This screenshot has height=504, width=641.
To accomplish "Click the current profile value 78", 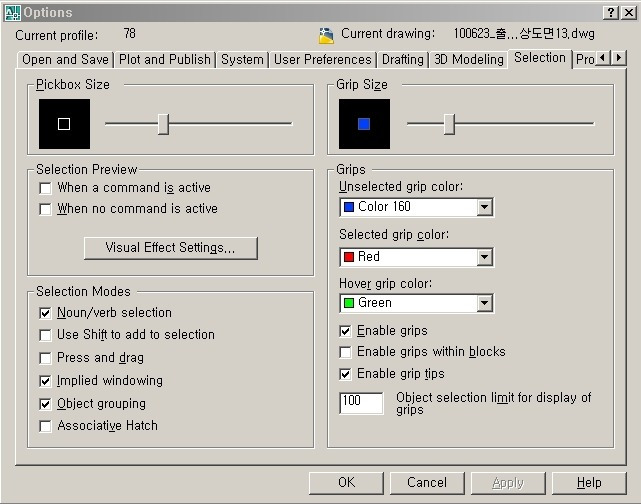I will coord(130,34).
